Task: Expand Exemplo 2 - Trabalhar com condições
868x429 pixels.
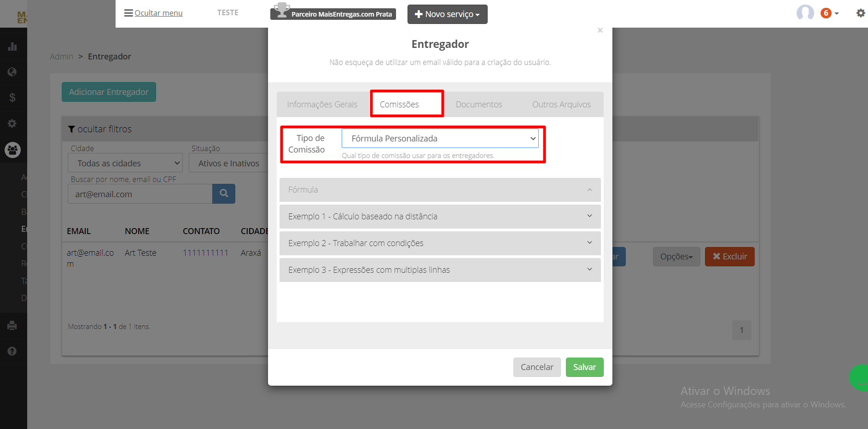Action: (x=440, y=243)
